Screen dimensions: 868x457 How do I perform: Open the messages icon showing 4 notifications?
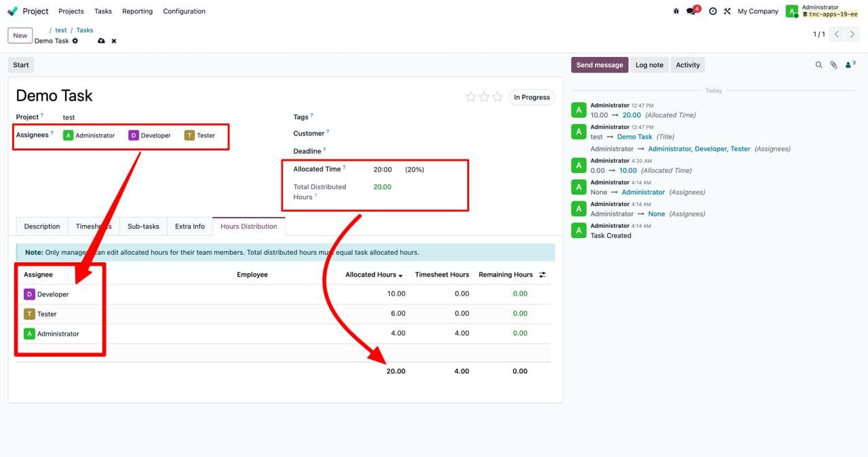coord(690,11)
